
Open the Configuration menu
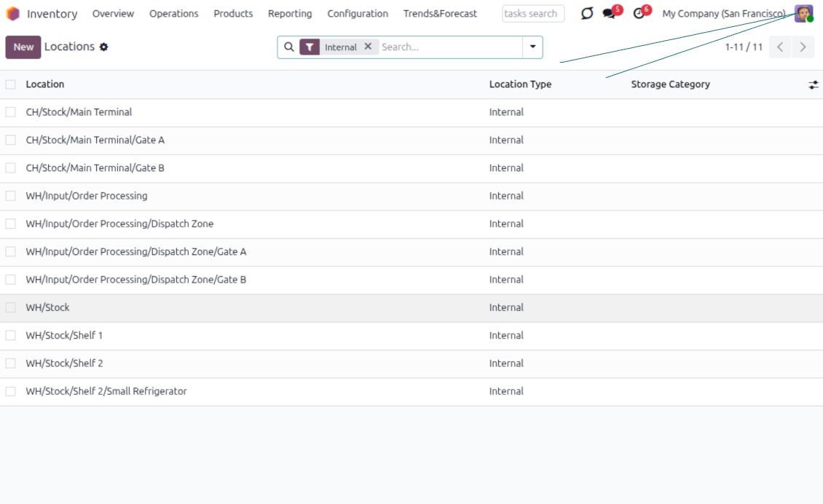click(358, 14)
